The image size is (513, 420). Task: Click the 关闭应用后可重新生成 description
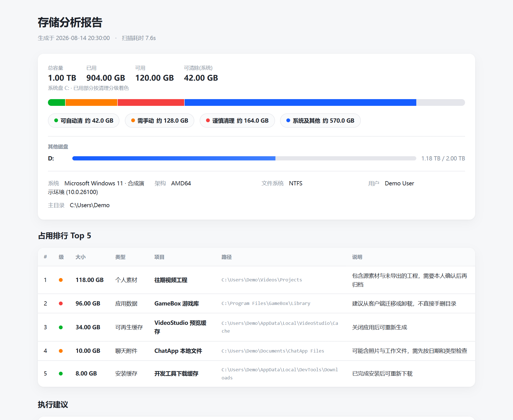tap(380, 327)
